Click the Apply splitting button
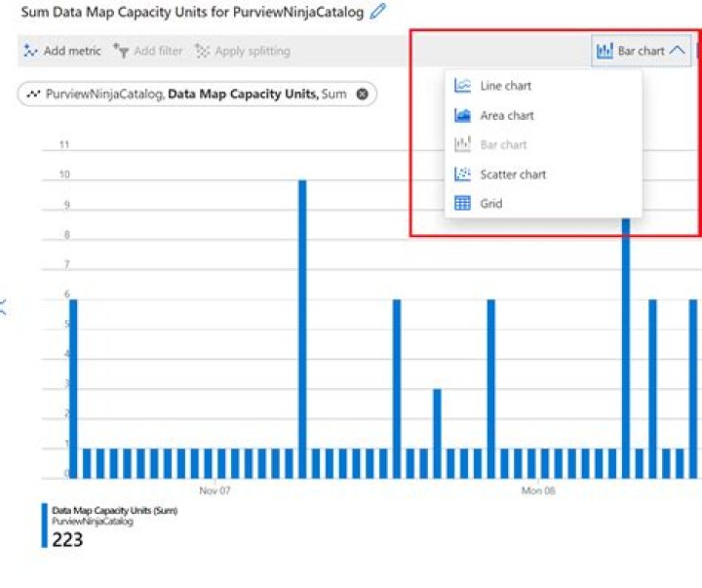 243,51
